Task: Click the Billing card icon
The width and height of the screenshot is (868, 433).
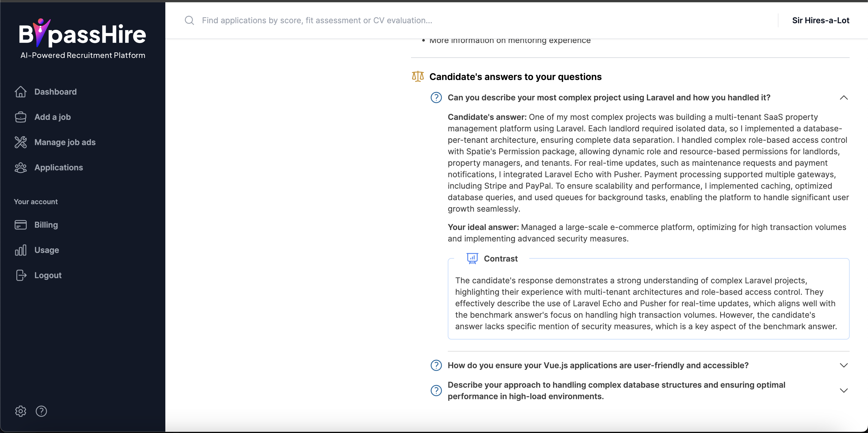Action: pyautogui.click(x=21, y=225)
